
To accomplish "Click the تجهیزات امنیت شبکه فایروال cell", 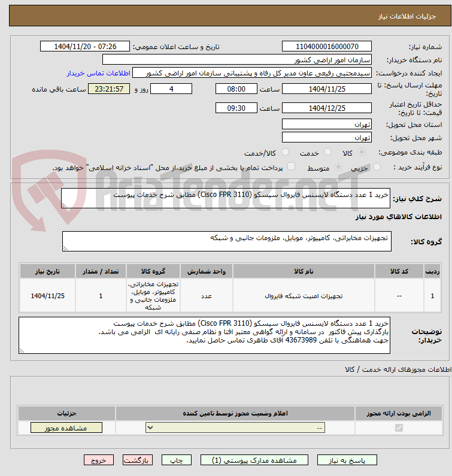I will pos(304,296).
